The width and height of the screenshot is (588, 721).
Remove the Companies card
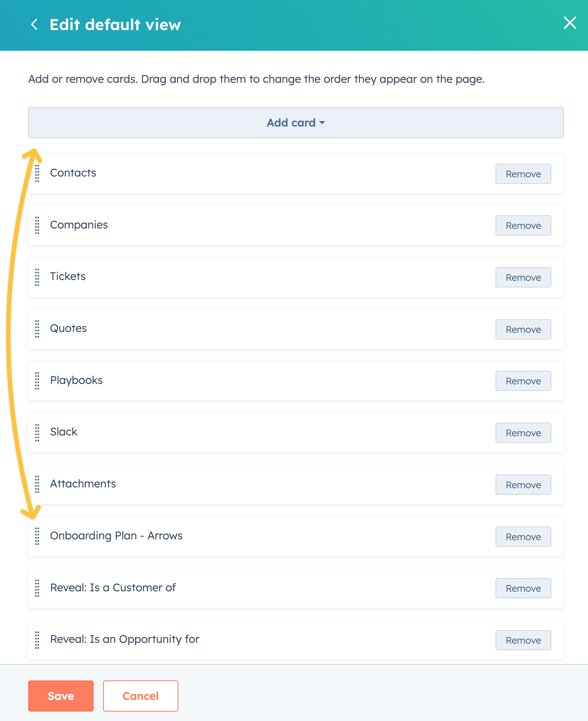click(x=523, y=225)
